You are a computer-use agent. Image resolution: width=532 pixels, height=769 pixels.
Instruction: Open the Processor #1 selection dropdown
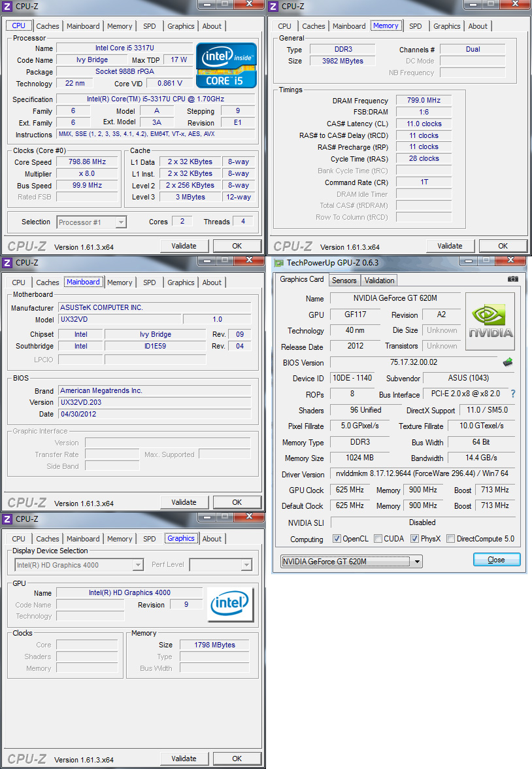tap(91, 222)
